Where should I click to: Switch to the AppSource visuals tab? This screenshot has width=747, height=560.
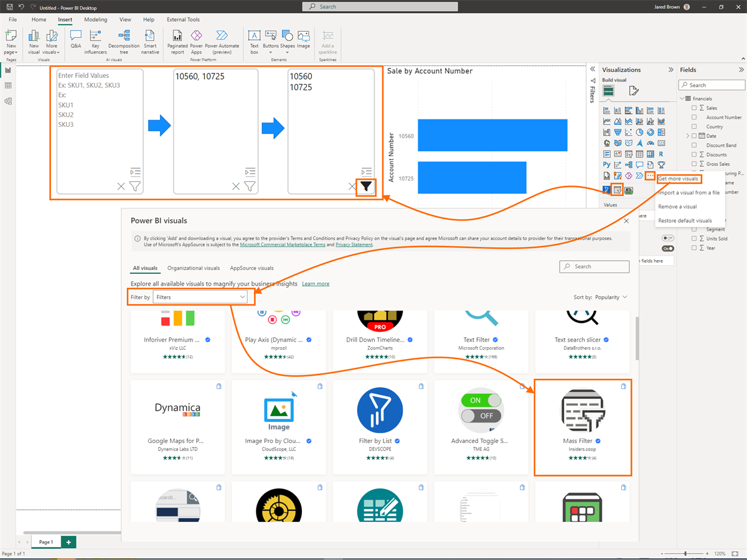(251, 268)
